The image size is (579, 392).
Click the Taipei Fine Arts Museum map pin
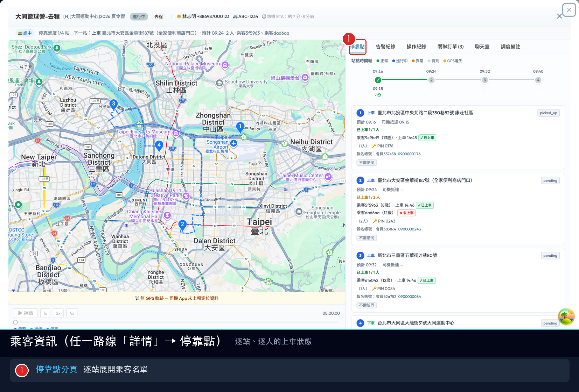point(176,133)
